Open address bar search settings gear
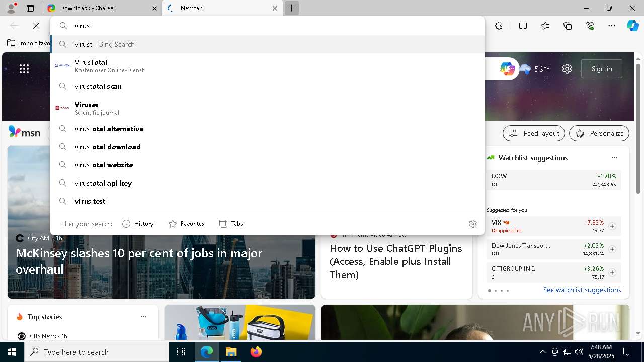 [x=472, y=224]
